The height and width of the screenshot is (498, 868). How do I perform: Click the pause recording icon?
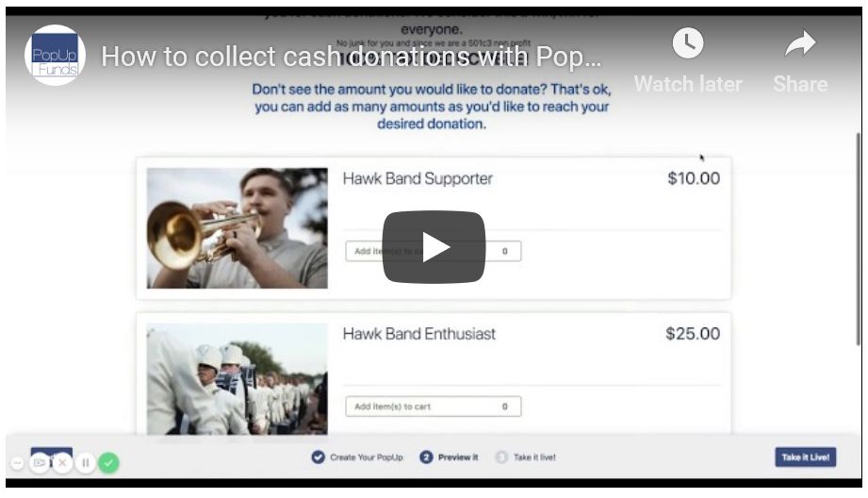pyautogui.click(x=86, y=462)
